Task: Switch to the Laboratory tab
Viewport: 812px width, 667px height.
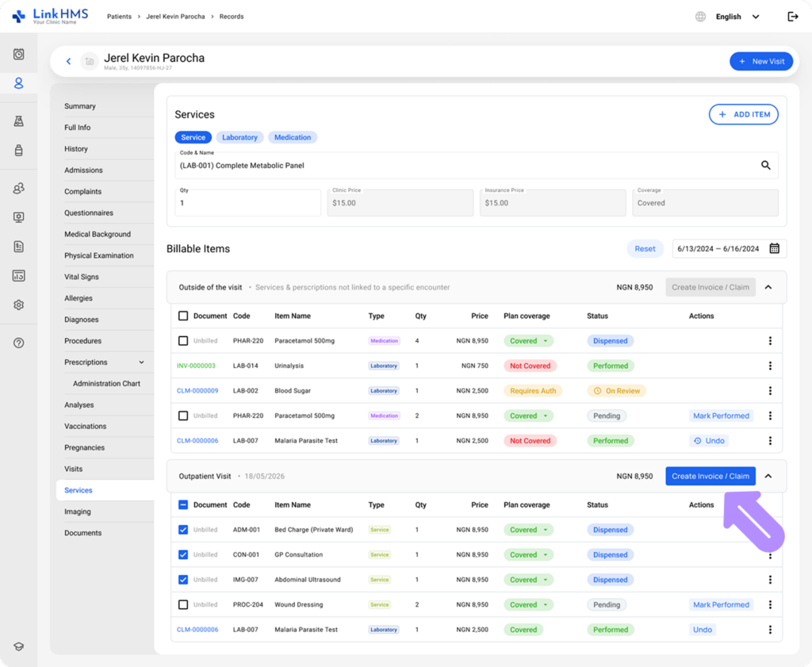Action: coord(239,137)
